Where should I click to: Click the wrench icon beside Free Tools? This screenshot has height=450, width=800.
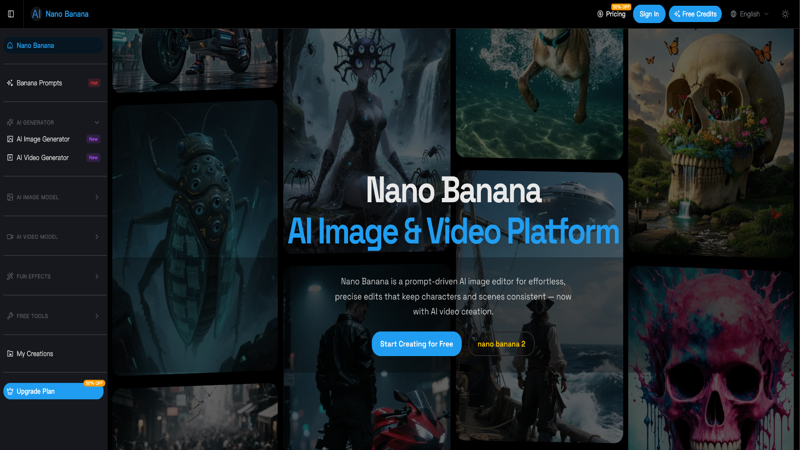(10, 316)
